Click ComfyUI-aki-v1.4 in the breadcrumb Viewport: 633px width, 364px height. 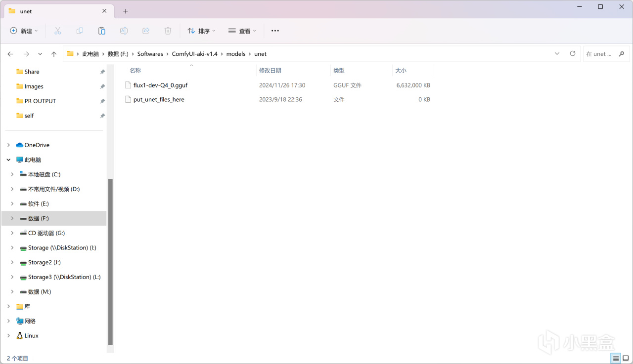195,54
